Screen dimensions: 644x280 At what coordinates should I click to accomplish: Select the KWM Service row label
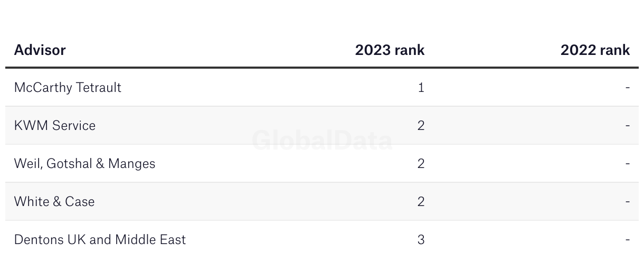point(55,126)
